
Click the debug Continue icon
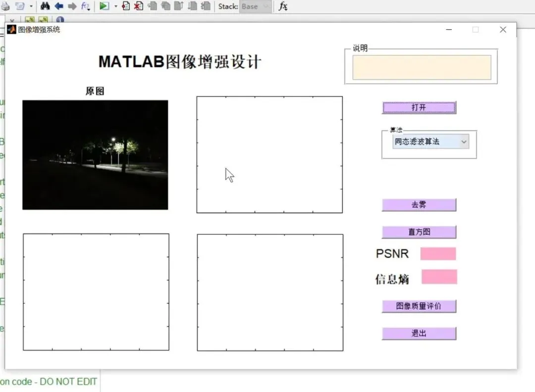pos(192,6)
